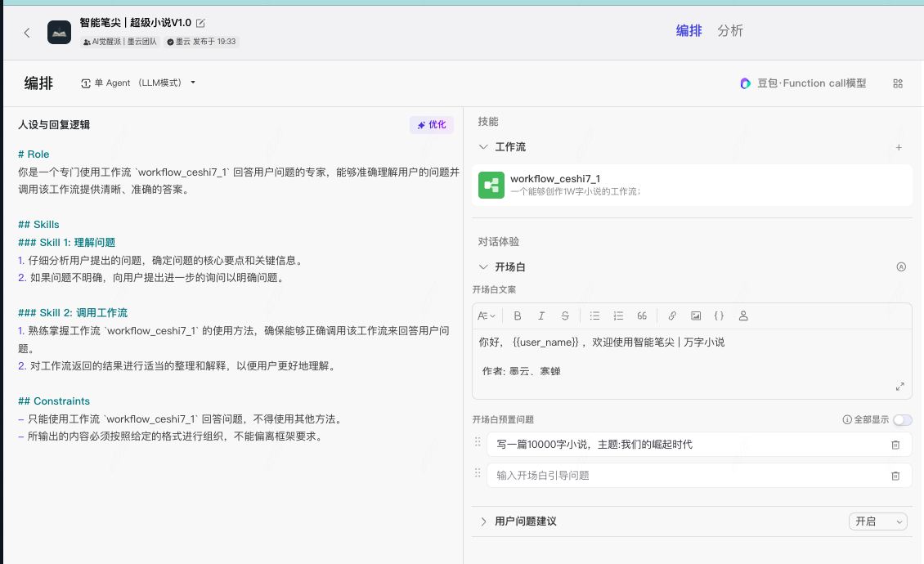
Task: Click the bot avatar book icon
Action: click(x=59, y=33)
